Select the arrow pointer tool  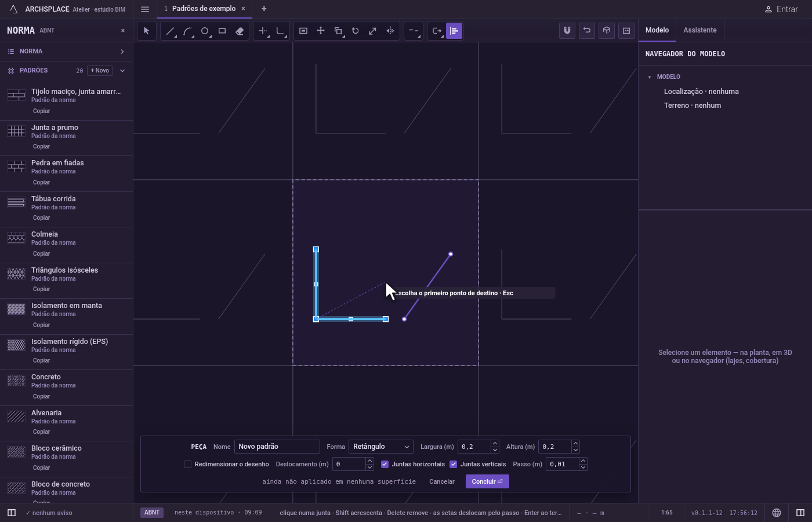pyautogui.click(x=147, y=31)
